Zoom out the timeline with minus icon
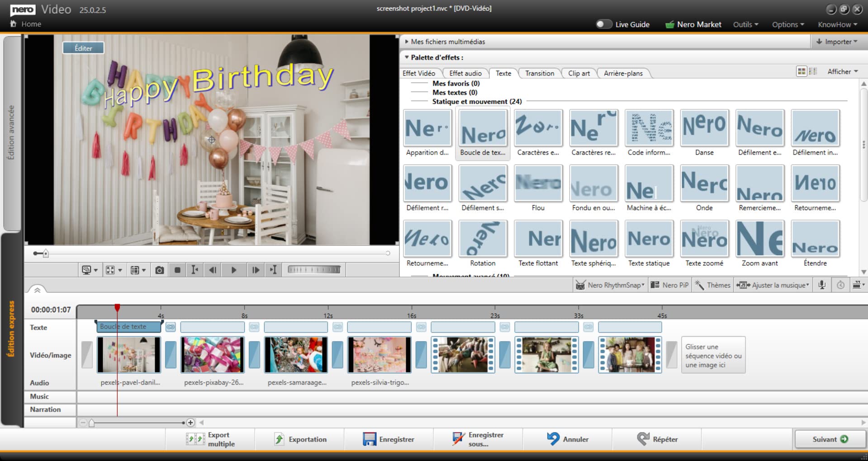 (x=83, y=423)
